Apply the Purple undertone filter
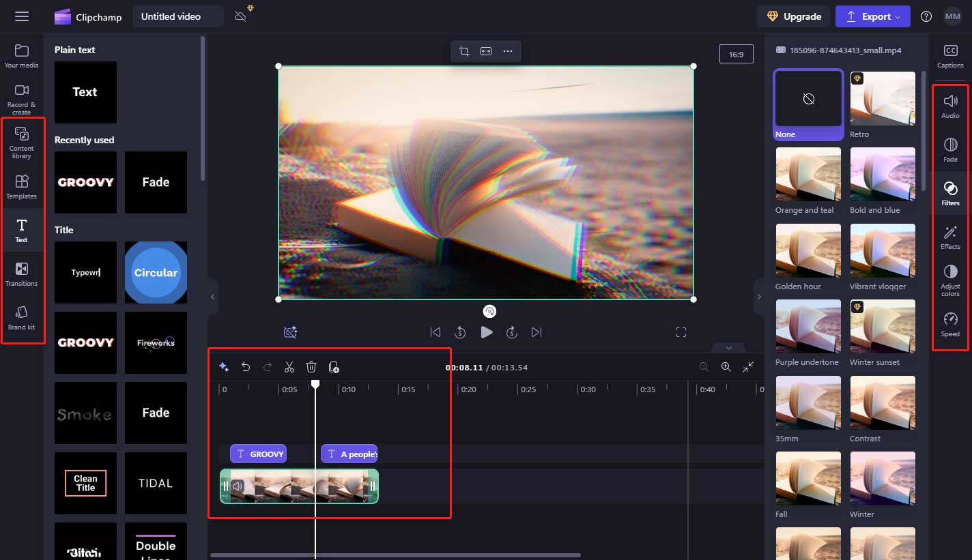This screenshot has height=560, width=972. coord(808,333)
